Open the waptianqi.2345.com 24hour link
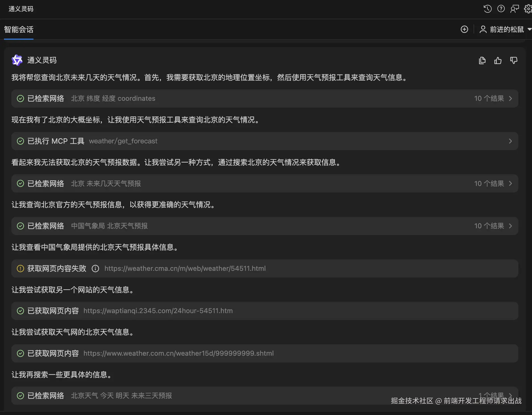 point(158,311)
